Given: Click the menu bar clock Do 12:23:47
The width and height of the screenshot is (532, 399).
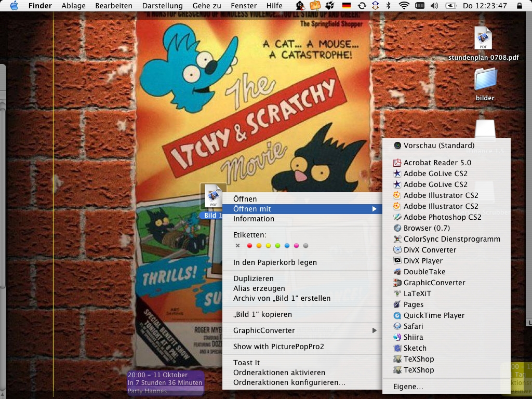Looking at the screenshot, I should [485, 6].
